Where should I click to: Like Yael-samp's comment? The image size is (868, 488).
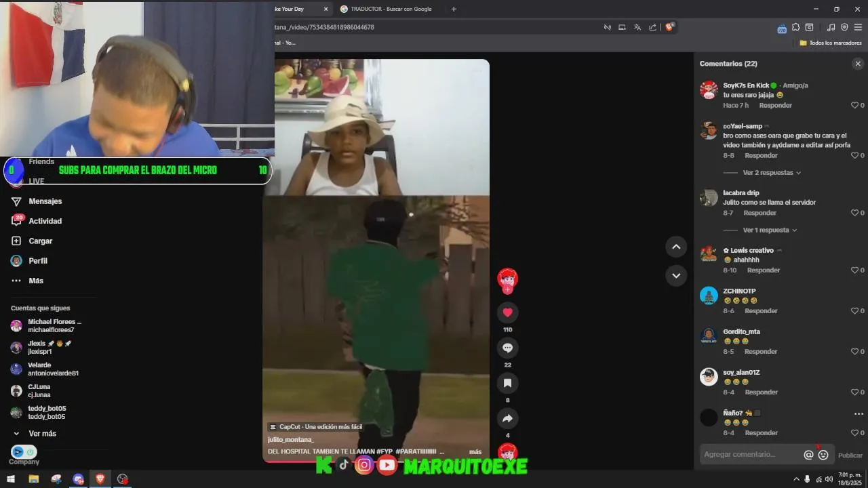[x=855, y=155]
